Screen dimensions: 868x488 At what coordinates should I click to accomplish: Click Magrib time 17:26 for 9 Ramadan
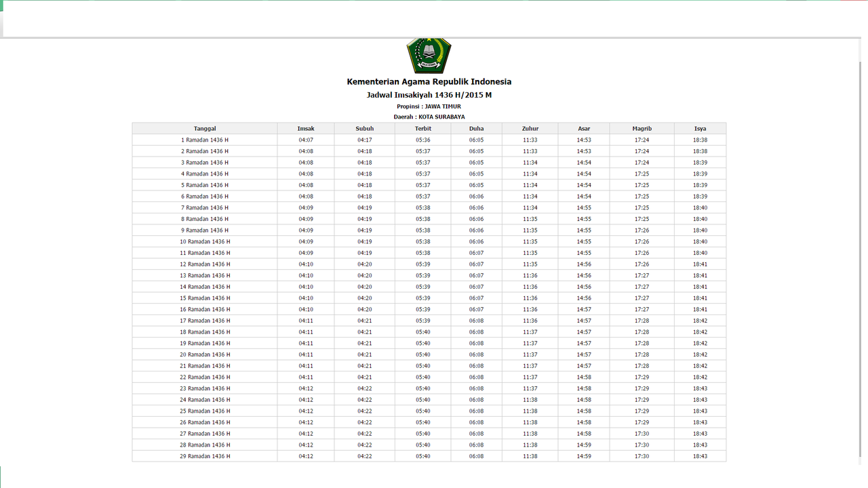tap(642, 230)
